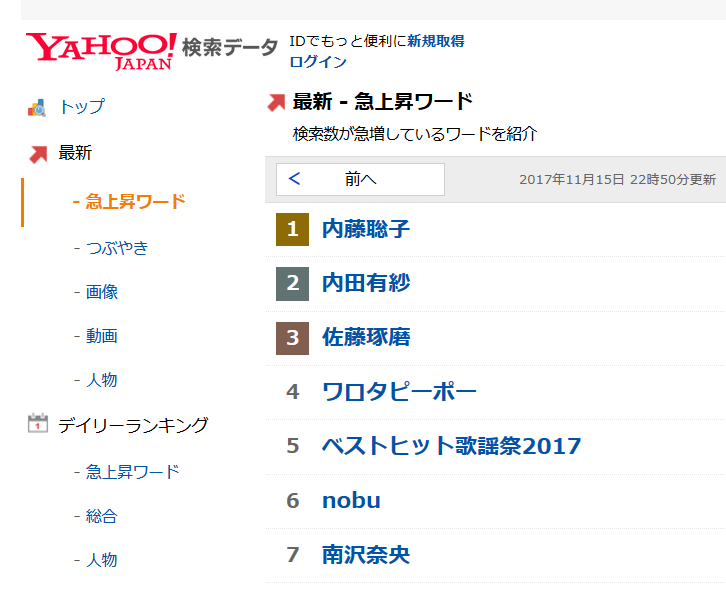Click the gray rank 2 badge
726x589 pixels.
coord(292,284)
